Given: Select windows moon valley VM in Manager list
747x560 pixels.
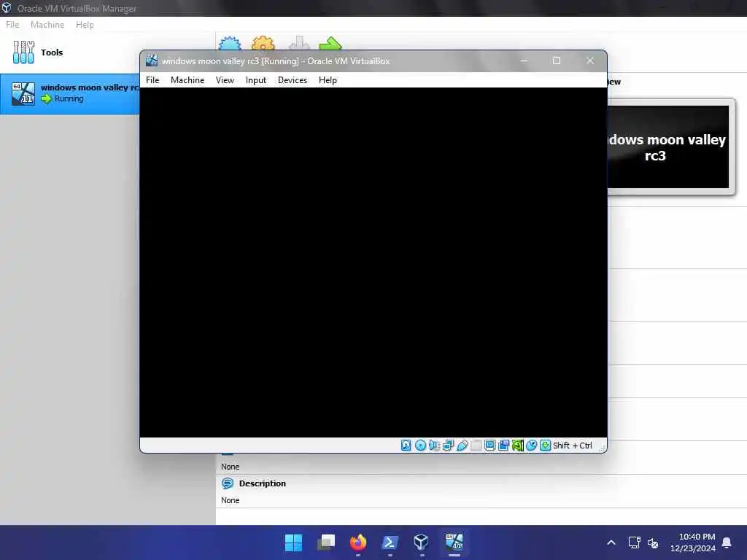Looking at the screenshot, I should 70,93.
